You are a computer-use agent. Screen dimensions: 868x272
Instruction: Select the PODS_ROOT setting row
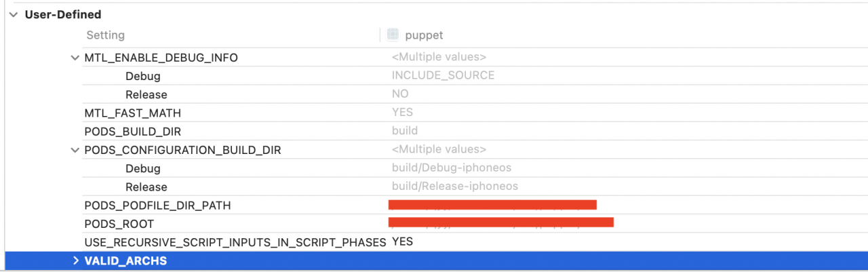(119, 224)
